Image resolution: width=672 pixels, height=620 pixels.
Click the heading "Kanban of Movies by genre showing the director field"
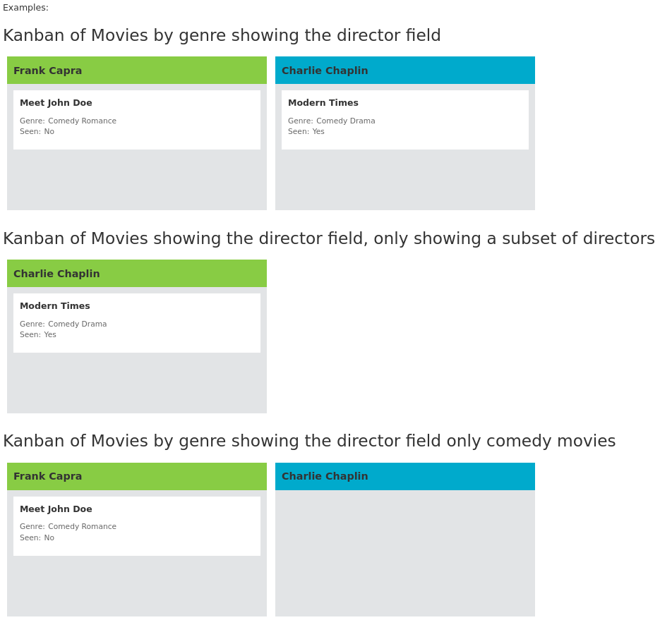[x=222, y=35]
